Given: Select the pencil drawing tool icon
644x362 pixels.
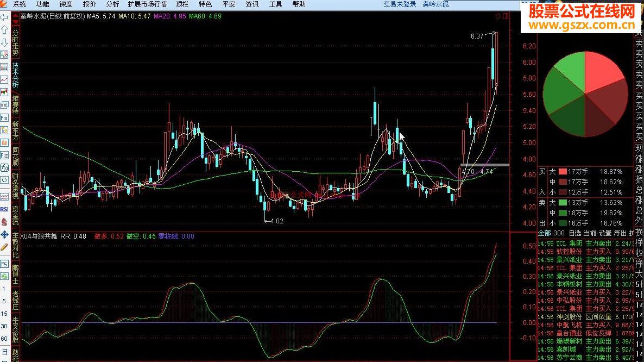Looking at the screenshot, I should 4,247.
